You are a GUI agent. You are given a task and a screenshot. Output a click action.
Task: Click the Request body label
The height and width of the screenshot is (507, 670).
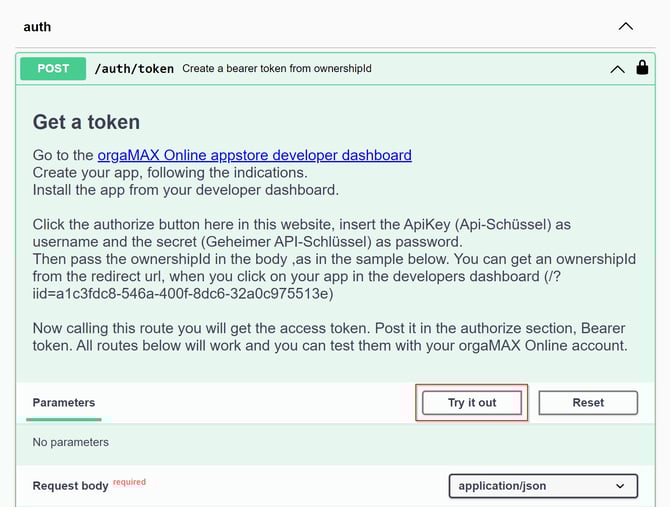click(x=70, y=486)
